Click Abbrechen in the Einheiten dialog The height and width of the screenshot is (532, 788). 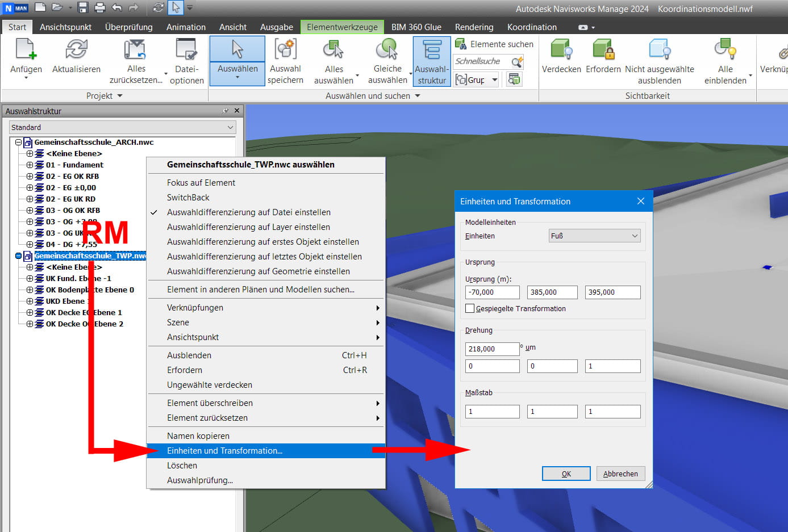[x=620, y=474]
